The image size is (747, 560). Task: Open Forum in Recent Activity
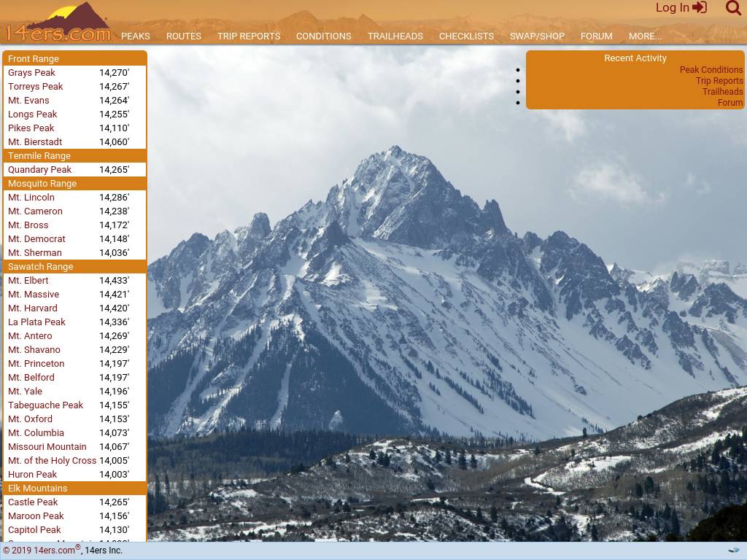point(729,102)
